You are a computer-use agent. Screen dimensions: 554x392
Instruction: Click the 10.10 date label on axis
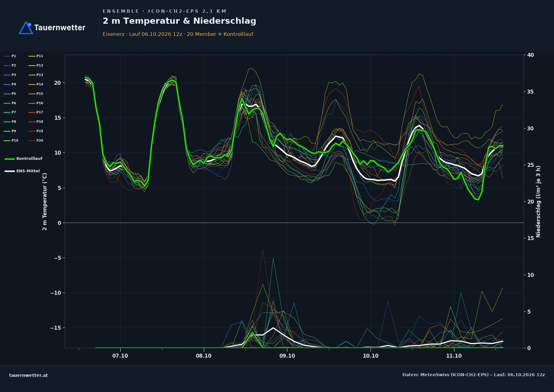point(371,356)
